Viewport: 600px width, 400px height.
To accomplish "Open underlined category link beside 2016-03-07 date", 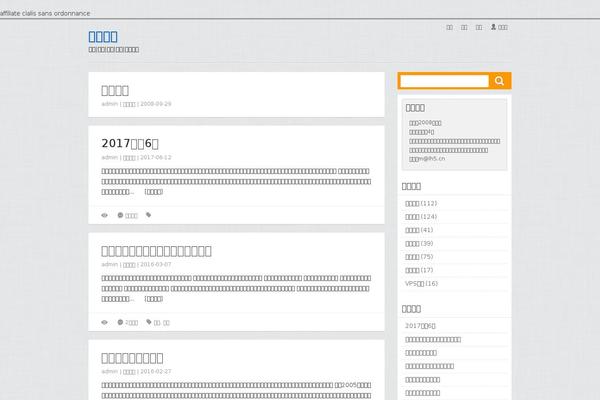I will pos(129,265).
